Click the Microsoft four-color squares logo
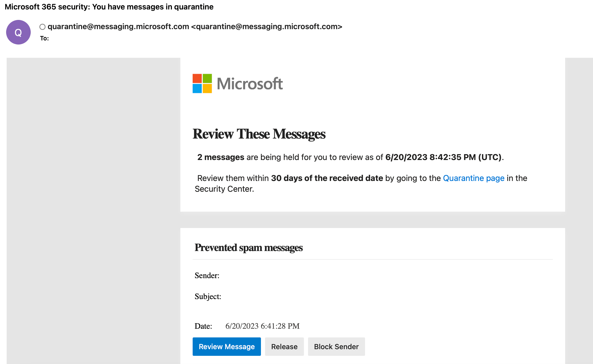This screenshot has height=364, width=593. pyautogui.click(x=202, y=84)
